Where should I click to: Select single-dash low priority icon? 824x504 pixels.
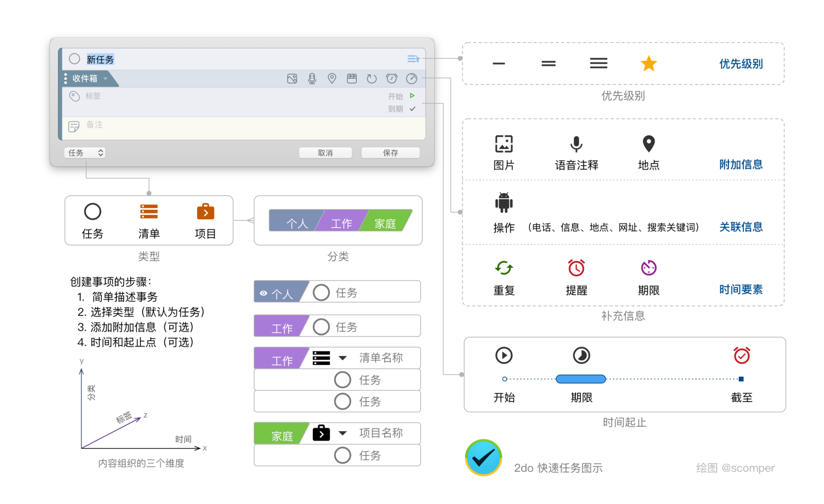click(499, 63)
